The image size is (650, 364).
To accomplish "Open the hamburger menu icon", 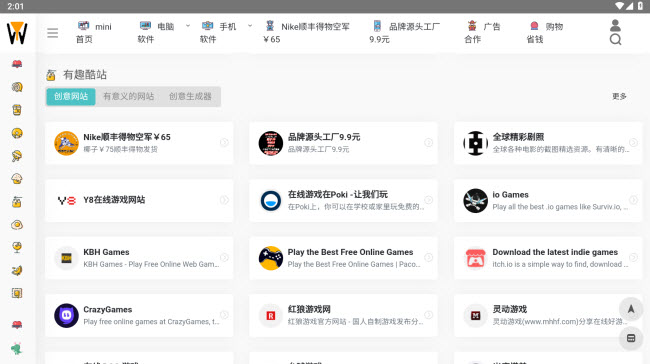I will point(53,33).
